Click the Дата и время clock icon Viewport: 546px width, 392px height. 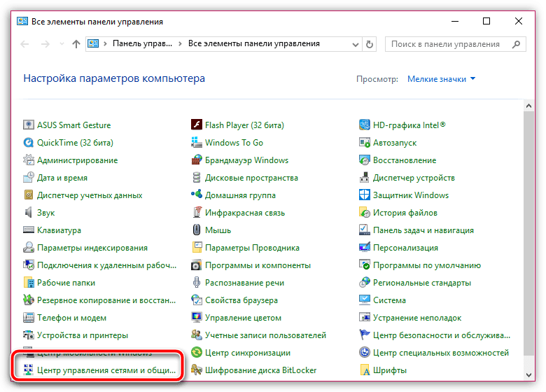[x=29, y=178]
